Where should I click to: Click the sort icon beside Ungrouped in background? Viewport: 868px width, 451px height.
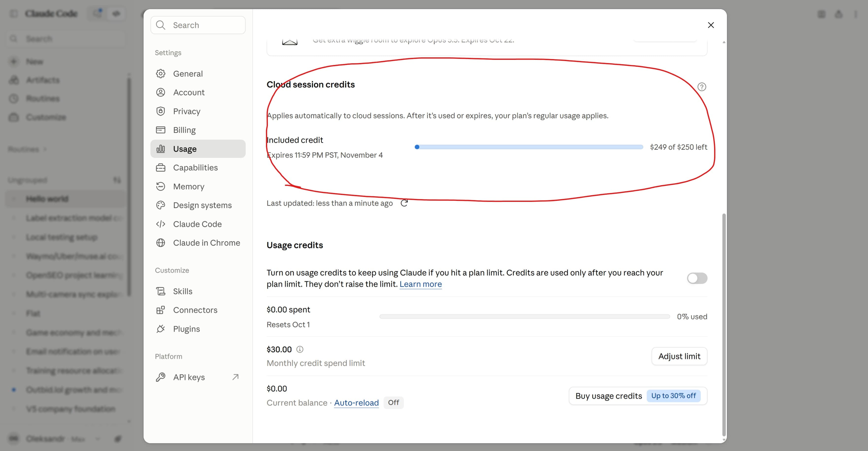point(117,180)
